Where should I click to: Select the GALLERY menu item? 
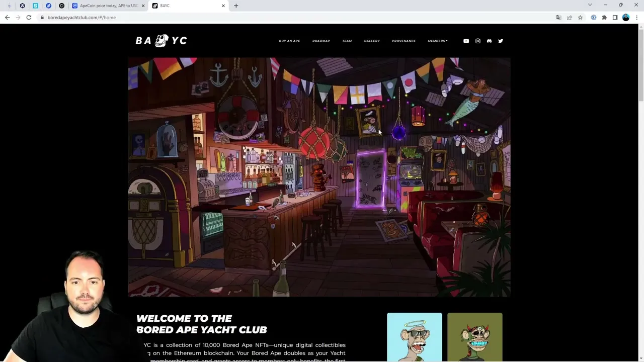tap(372, 41)
